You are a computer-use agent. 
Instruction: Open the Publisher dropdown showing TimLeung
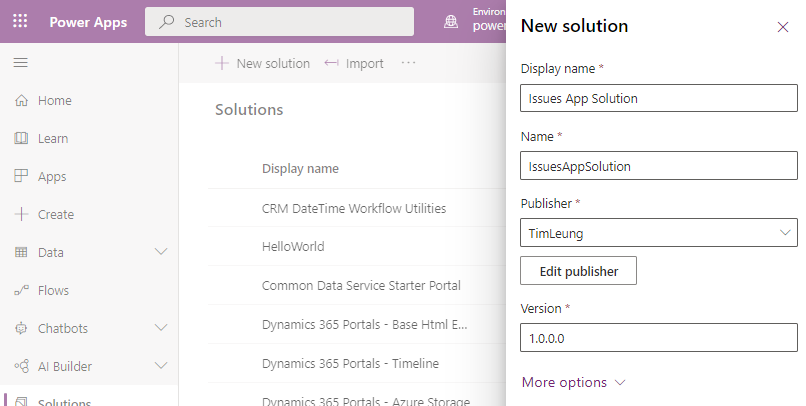coord(659,233)
